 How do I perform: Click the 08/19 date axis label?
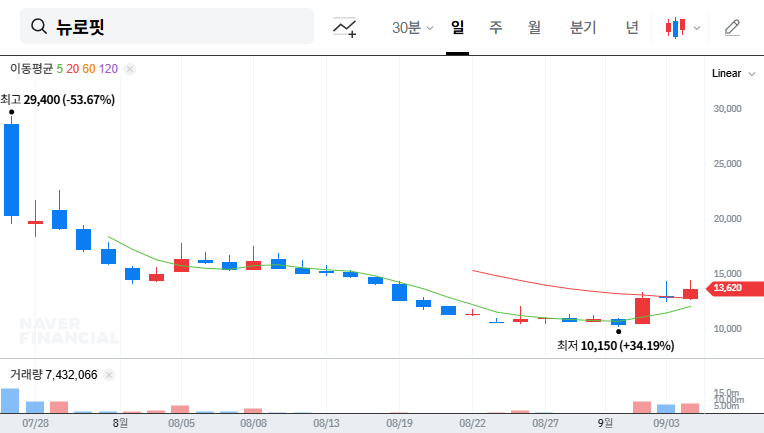400,423
